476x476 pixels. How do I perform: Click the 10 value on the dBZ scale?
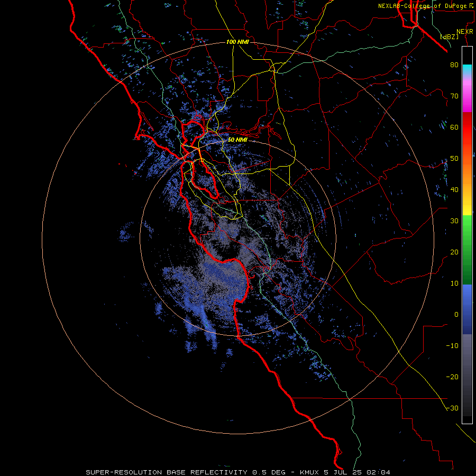point(454,283)
